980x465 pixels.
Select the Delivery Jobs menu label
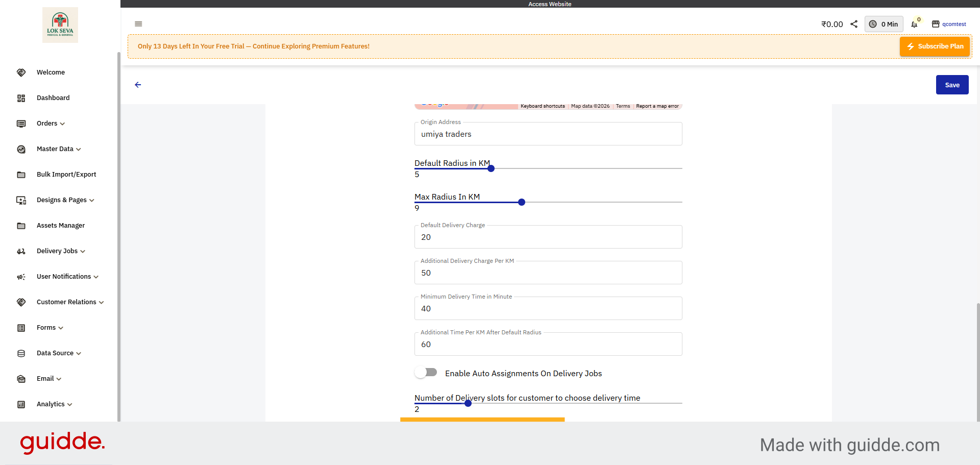pyautogui.click(x=57, y=251)
